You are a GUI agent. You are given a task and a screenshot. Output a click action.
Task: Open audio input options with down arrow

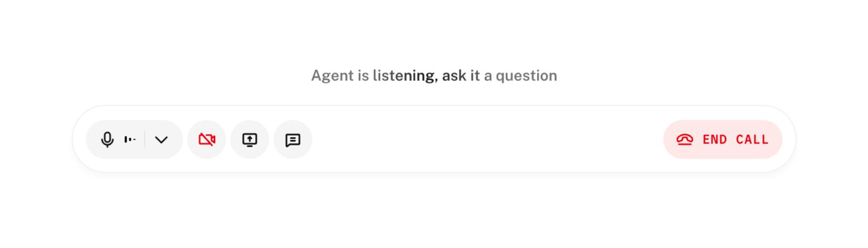pos(161,140)
